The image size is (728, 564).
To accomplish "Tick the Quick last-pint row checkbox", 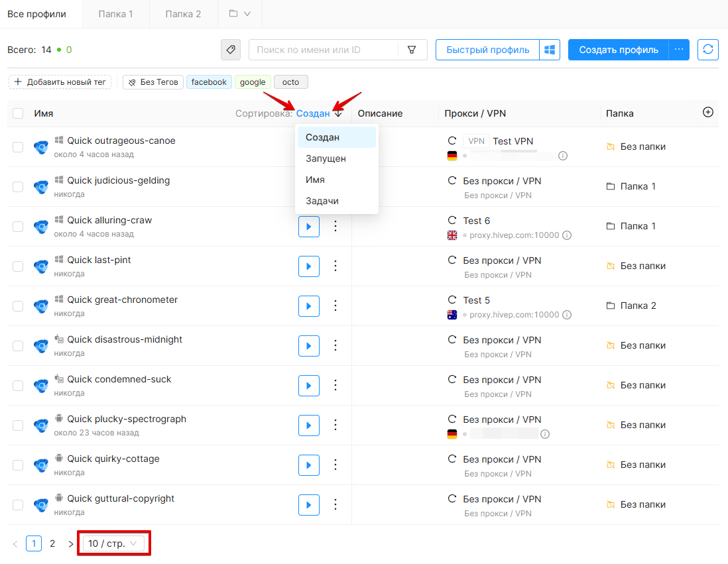I will (18, 266).
